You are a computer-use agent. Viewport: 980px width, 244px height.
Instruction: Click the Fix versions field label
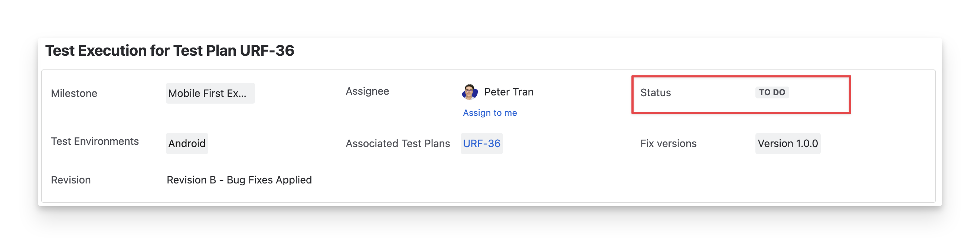click(668, 143)
